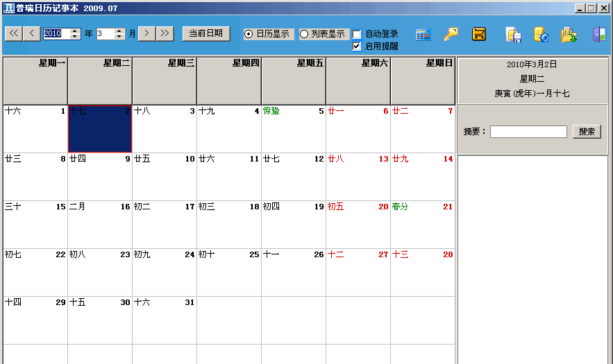
Task: Increase the month with up spinner arrow
Action: pyautogui.click(x=119, y=31)
